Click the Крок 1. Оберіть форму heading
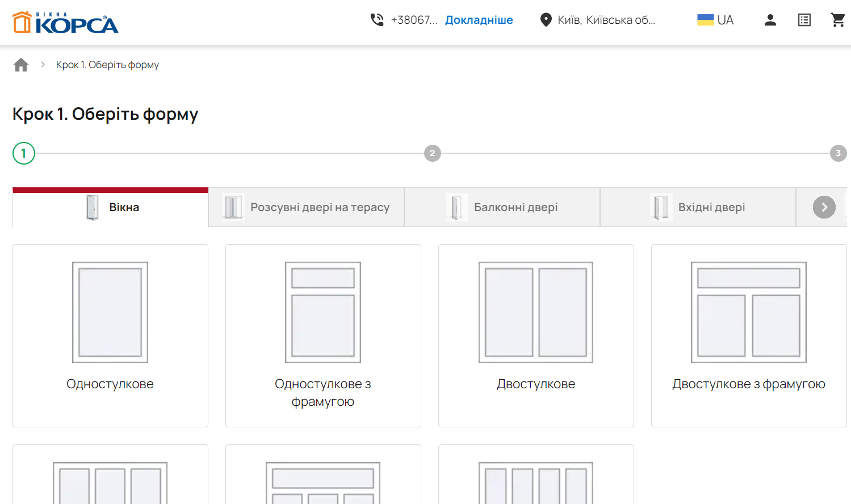Image resolution: width=851 pixels, height=504 pixels. pyautogui.click(x=106, y=114)
